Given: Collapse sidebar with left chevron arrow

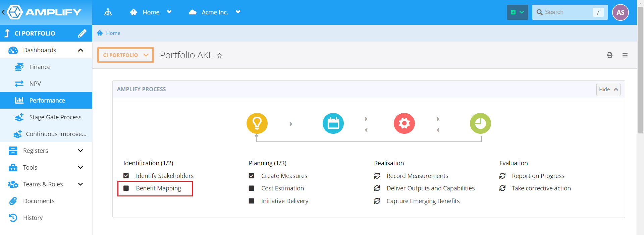Looking at the screenshot, I should coord(3,12).
